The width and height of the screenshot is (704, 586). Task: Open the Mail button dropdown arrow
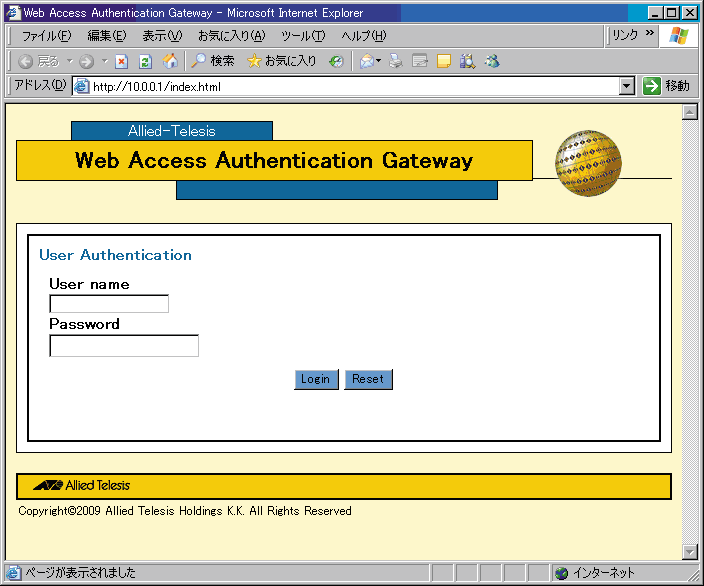point(378,61)
